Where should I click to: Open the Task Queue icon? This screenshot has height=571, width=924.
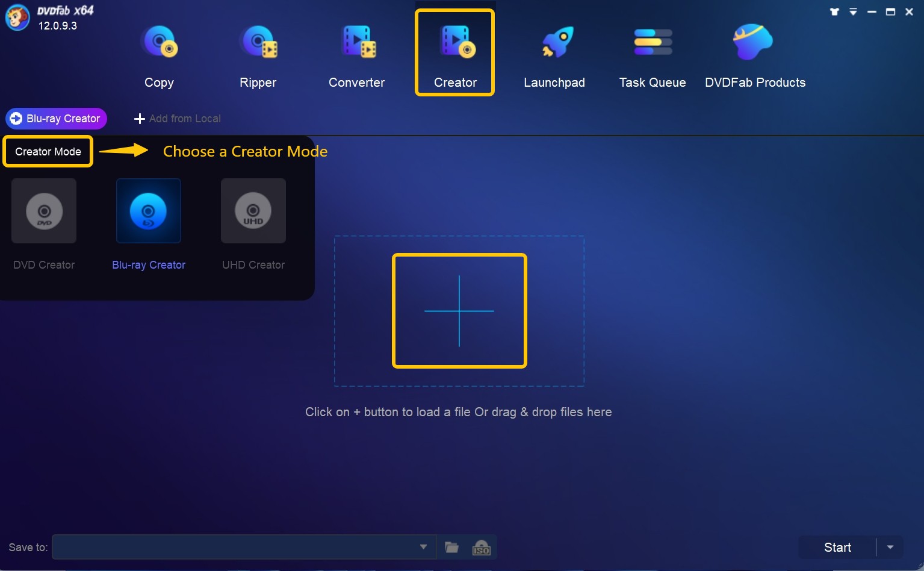coord(653,43)
